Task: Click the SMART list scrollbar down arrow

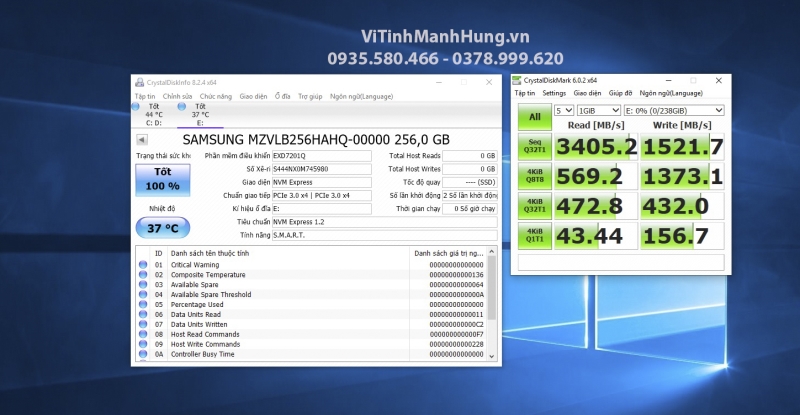Action: click(x=492, y=356)
